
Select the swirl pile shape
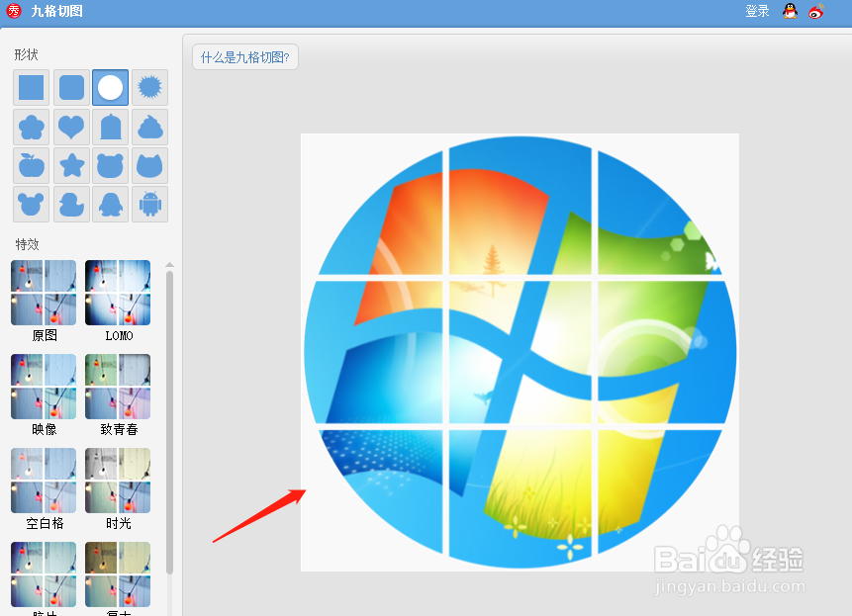point(150,127)
